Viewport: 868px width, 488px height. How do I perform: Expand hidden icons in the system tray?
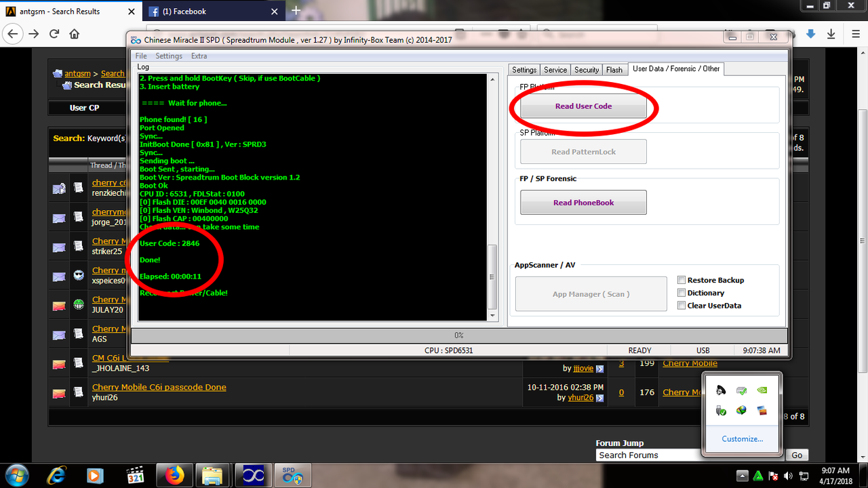[x=743, y=476]
